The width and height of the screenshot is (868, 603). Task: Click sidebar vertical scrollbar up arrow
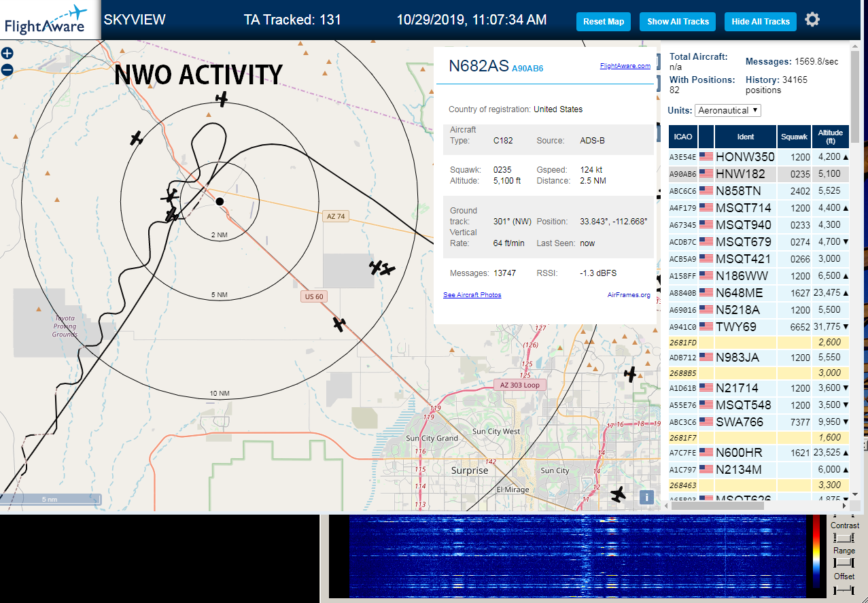point(856,47)
